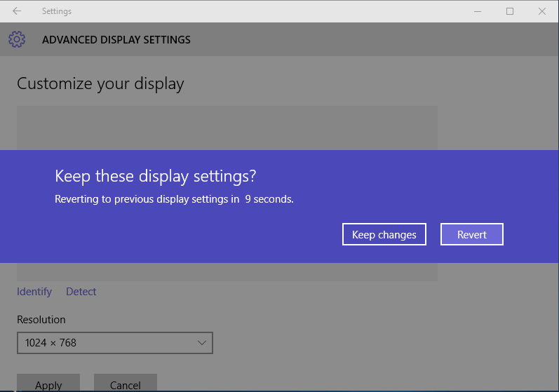
Task: Close the Settings window
Action: [x=542, y=11]
